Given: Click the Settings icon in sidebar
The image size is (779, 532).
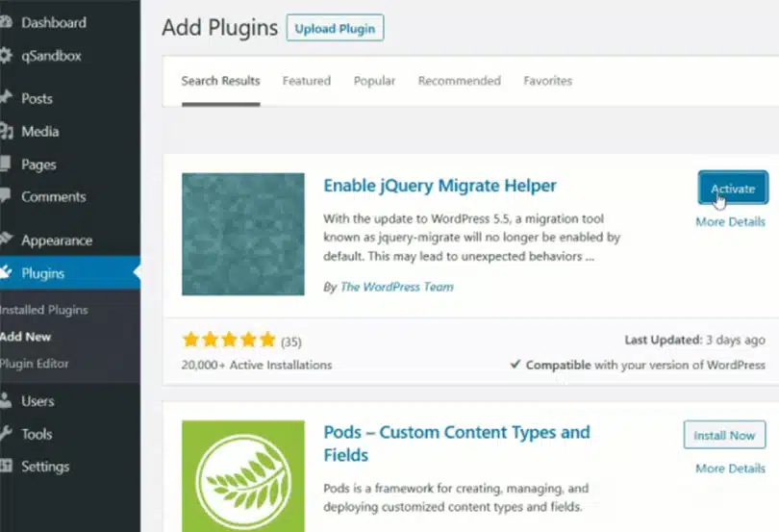Looking at the screenshot, I should [x=6, y=467].
